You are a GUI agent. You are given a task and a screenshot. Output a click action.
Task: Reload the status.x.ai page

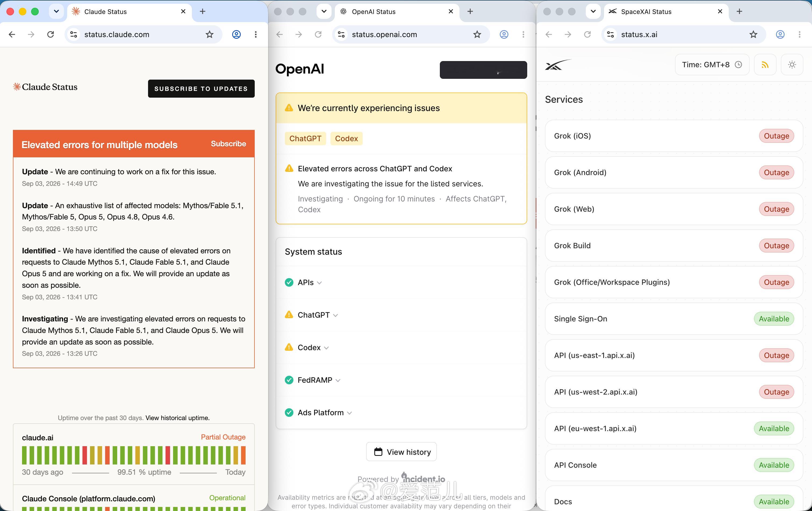(x=587, y=34)
